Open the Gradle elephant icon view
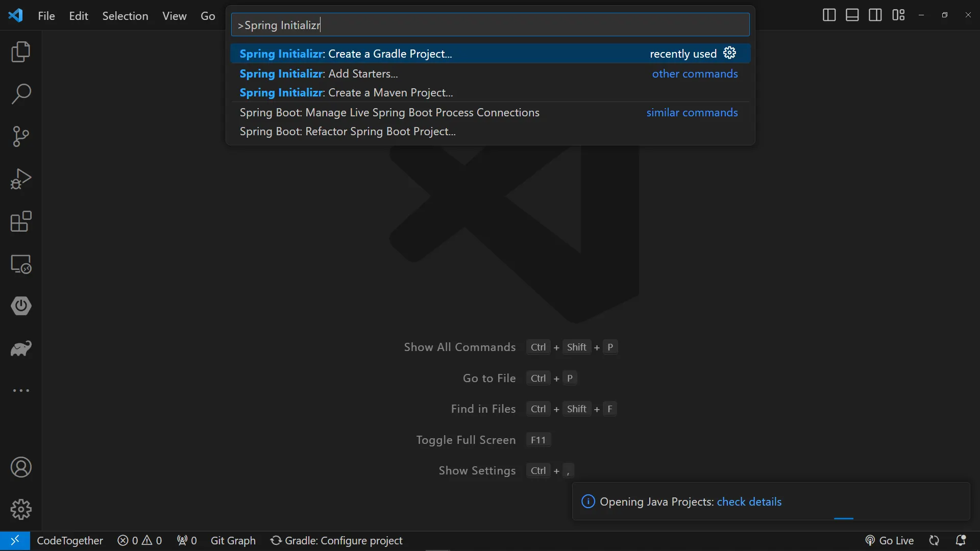The image size is (980, 551). (x=21, y=348)
